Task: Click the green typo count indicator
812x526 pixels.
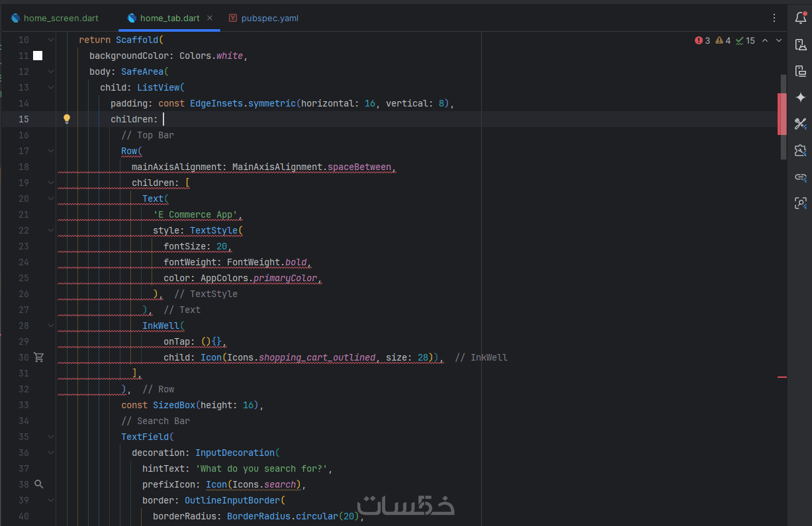Action: 745,40
